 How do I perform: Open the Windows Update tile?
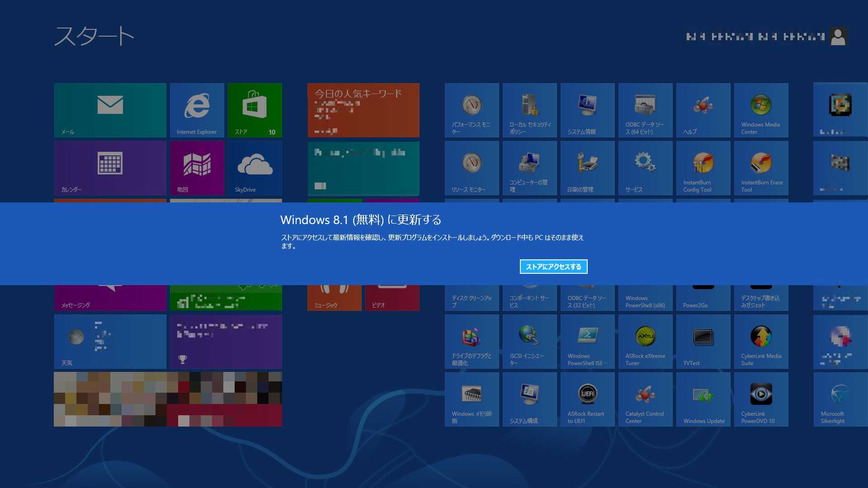click(703, 399)
